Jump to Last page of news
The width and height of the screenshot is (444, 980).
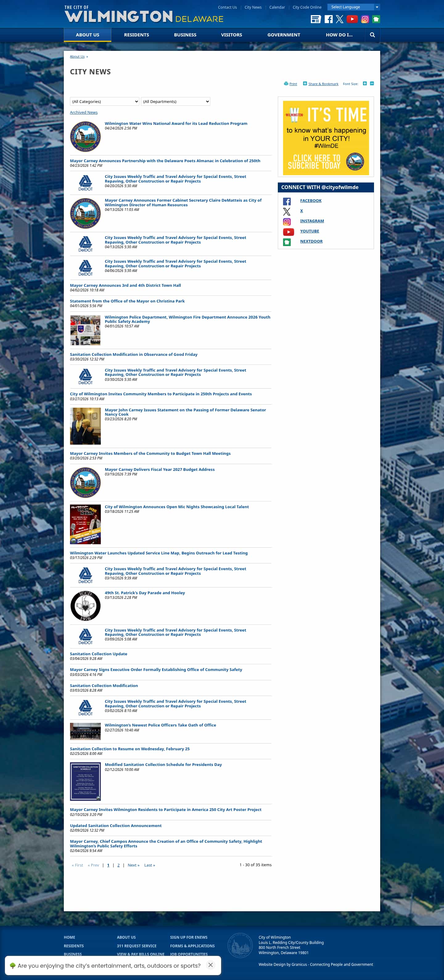click(x=150, y=865)
